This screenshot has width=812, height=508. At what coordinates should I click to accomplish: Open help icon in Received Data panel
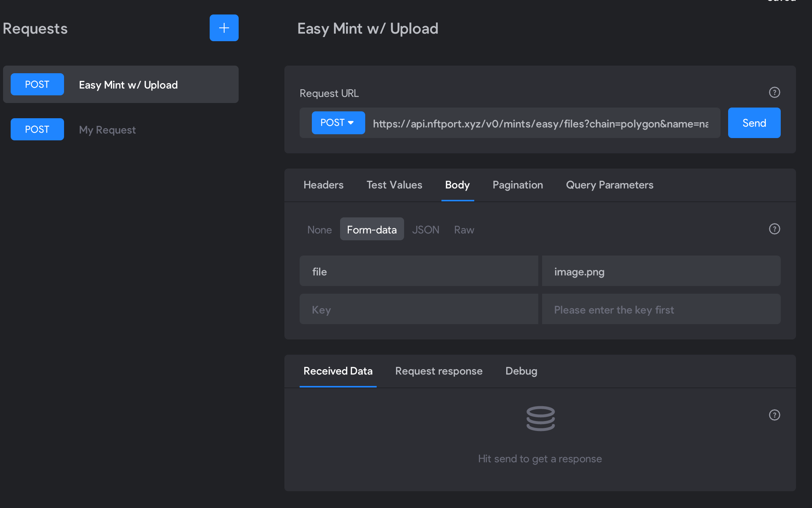pos(774,415)
